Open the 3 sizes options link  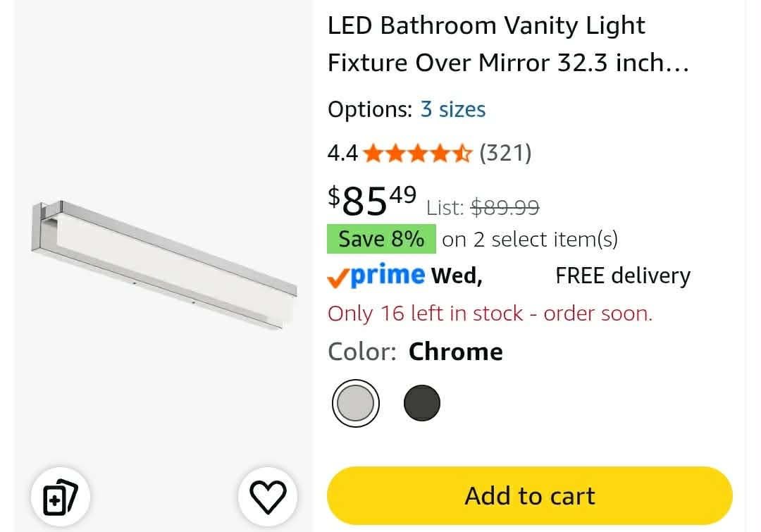[x=453, y=109]
